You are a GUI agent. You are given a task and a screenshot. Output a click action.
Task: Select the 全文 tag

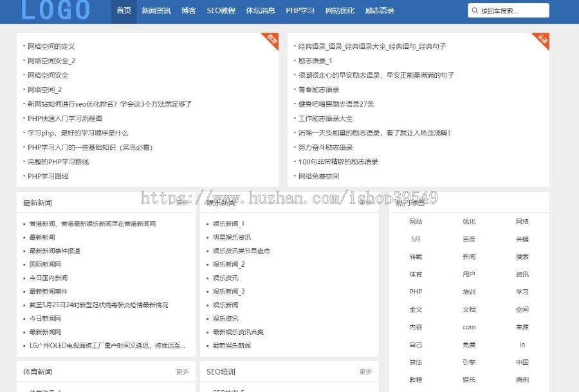(x=416, y=309)
